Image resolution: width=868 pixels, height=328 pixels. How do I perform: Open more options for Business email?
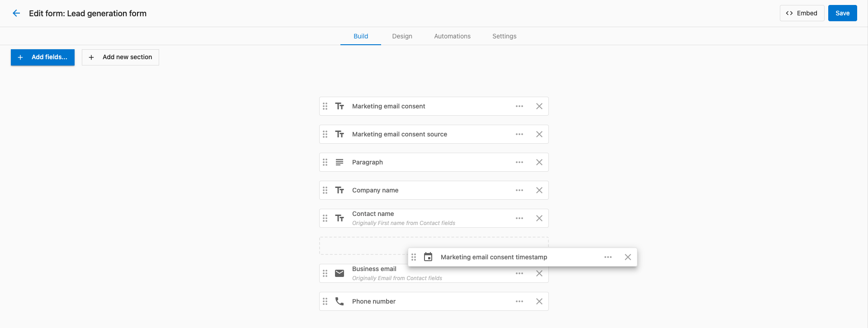point(519,273)
